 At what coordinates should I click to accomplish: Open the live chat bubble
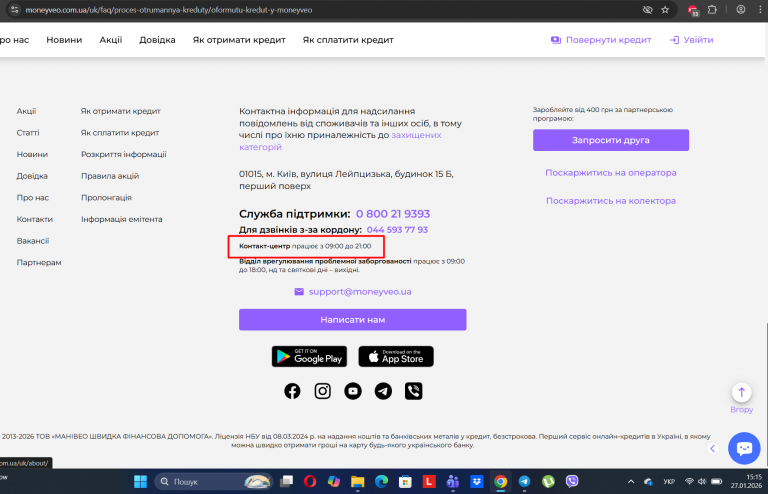pos(744,448)
